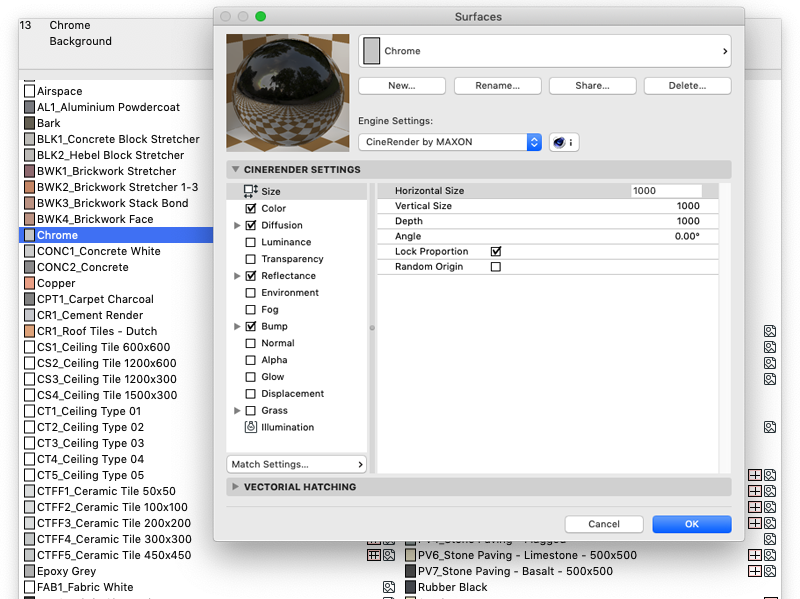Confirm changes with the OK button
This screenshot has width=800, height=599.
pyautogui.click(x=691, y=523)
